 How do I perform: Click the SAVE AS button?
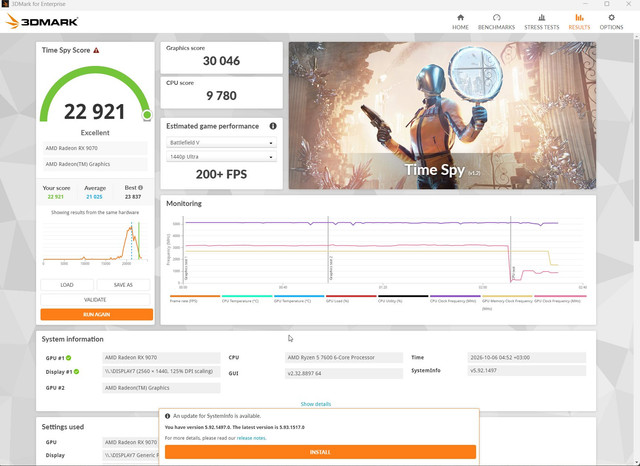point(123,285)
